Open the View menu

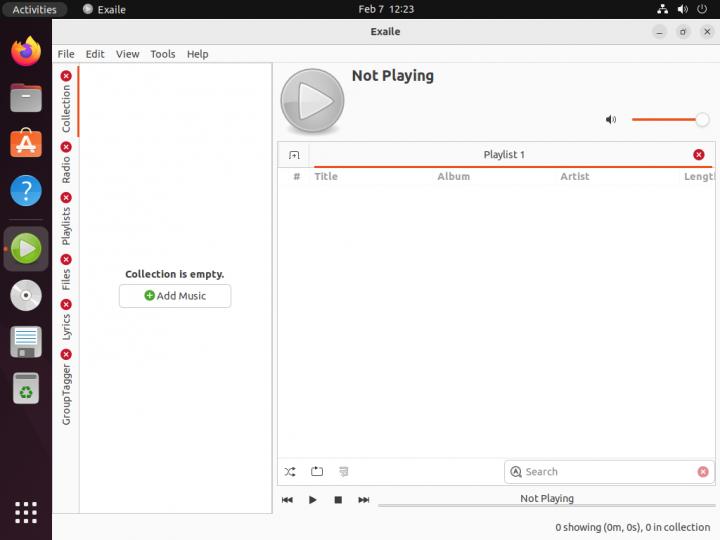click(127, 54)
